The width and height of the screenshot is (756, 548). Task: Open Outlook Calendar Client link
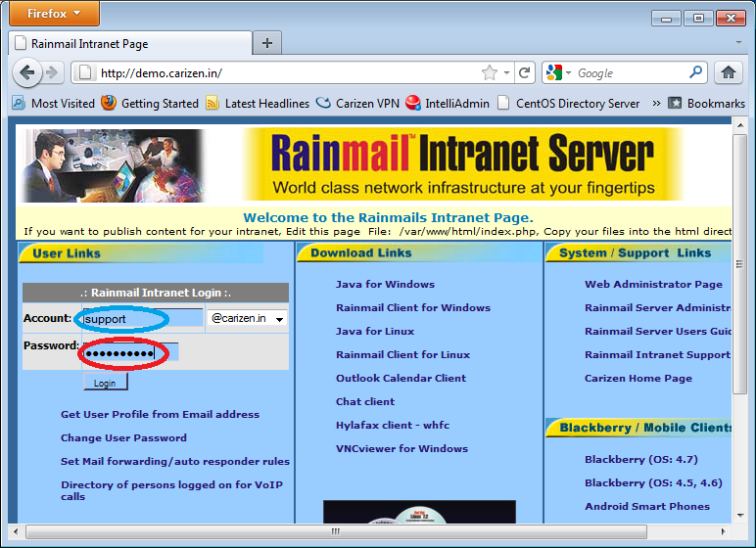(402, 378)
